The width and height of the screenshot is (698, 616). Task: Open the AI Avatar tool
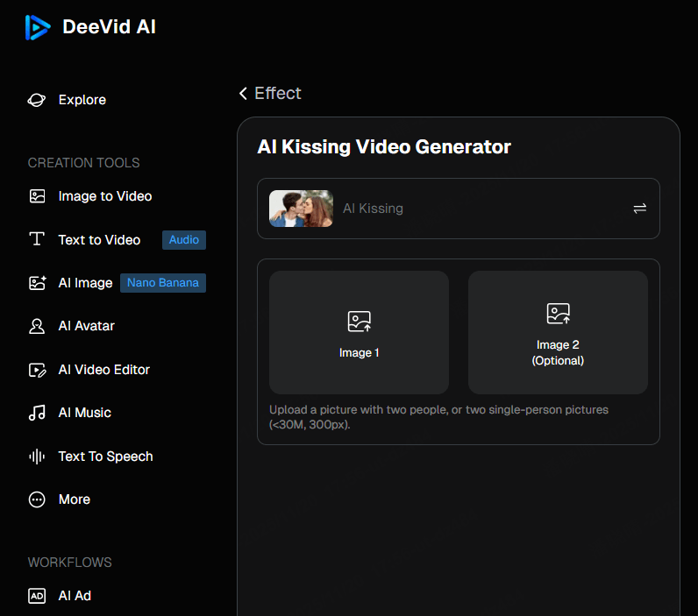pyautogui.click(x=86, y=326)
